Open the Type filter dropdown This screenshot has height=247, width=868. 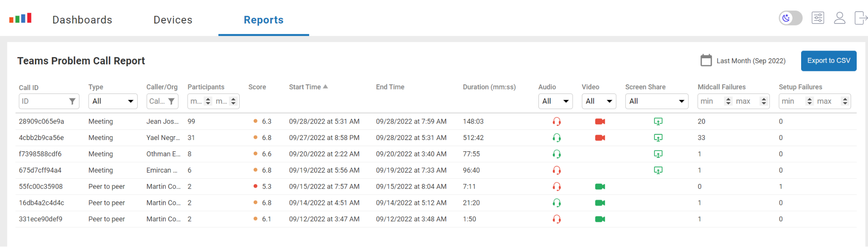pyautogui.click(x=113, y=101)
